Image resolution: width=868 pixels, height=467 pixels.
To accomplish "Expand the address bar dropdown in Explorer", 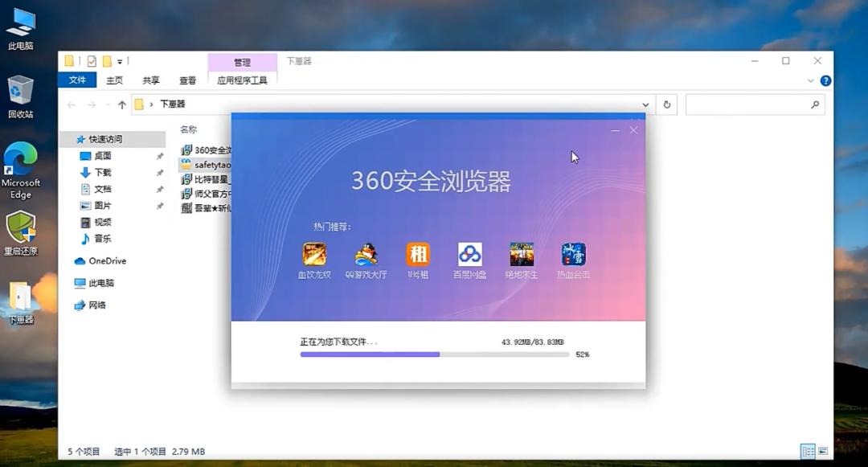I will (x=645, y=104).
